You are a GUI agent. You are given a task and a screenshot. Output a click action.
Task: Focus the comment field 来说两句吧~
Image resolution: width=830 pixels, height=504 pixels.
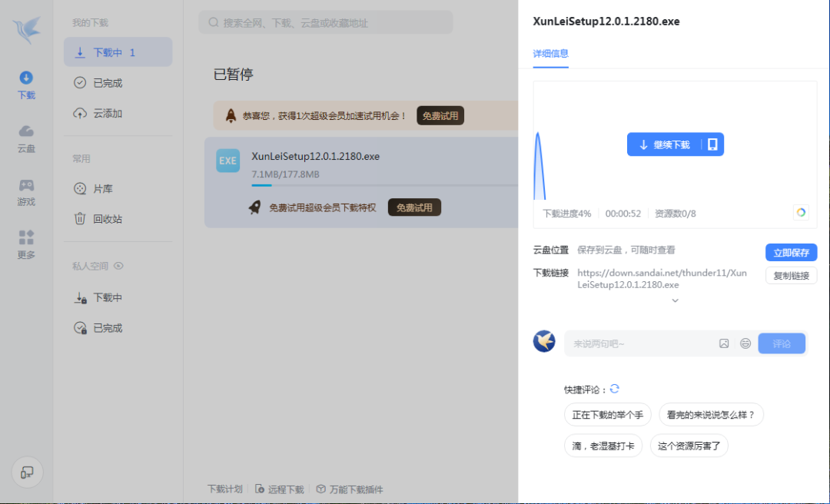(640, 343)
